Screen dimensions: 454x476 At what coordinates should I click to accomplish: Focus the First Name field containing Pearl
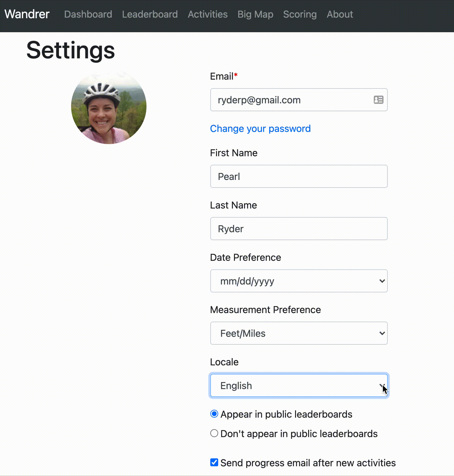299,176
